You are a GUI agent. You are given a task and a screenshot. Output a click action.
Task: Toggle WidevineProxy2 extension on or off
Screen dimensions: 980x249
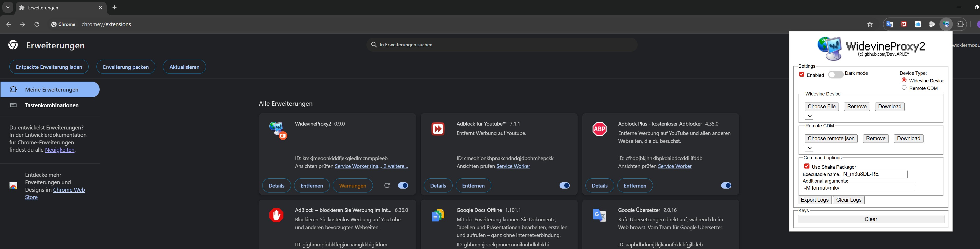403,185
